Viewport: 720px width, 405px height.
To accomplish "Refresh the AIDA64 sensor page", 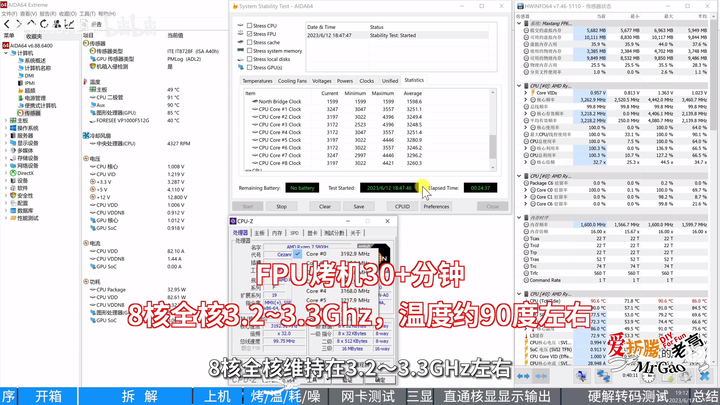I will [x=44, y=24].
